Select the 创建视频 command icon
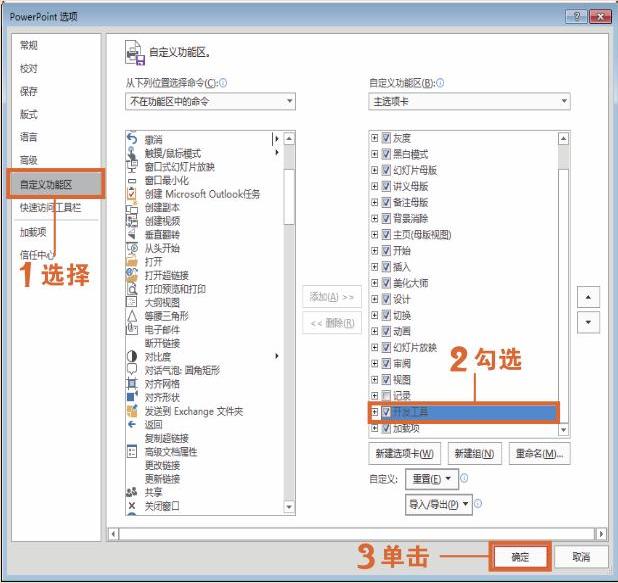This screenshot has width=618, height=583. coord(132,221)
